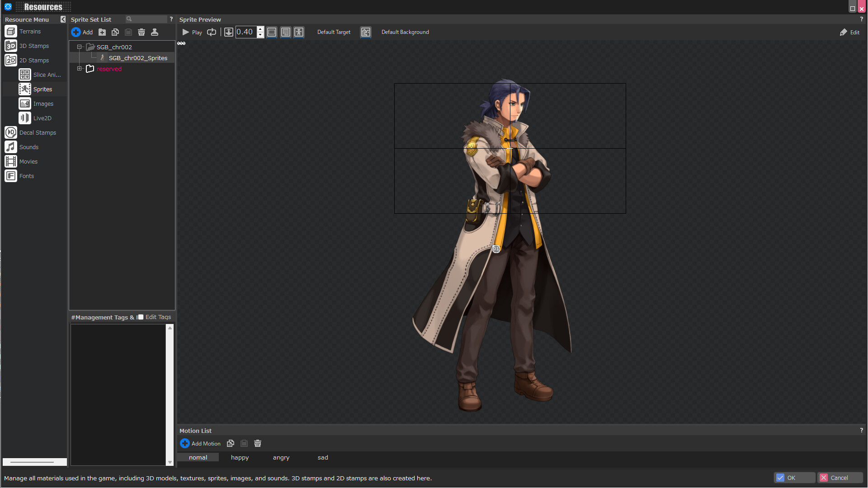868x488 pixels.
Task: Select the angry motion
Action: pyautogui.click(x=281, y=458)
